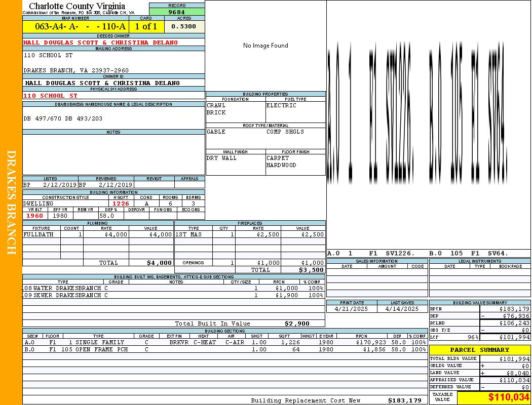
Task: Select the red deeded owner name
Action: pos(100,43)
